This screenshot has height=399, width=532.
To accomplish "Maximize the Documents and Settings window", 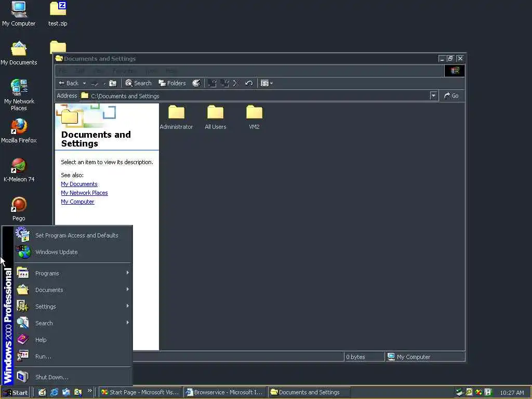I will tap(450, 58).
